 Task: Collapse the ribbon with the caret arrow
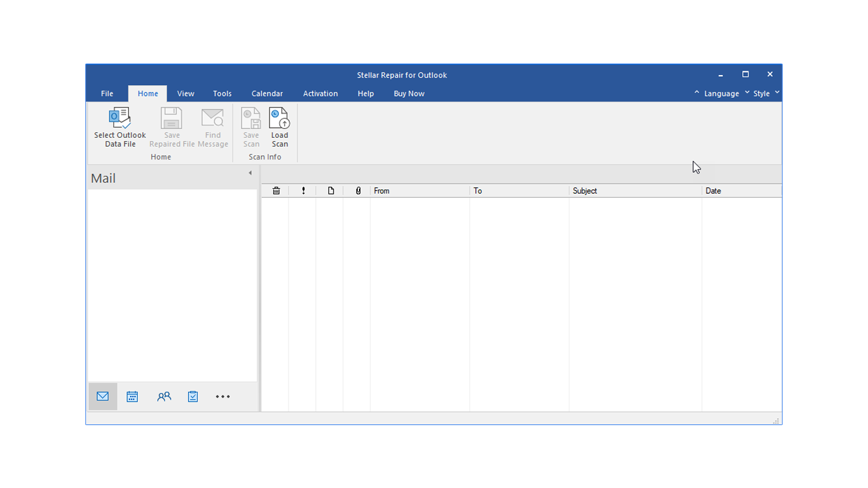point(696,93)
